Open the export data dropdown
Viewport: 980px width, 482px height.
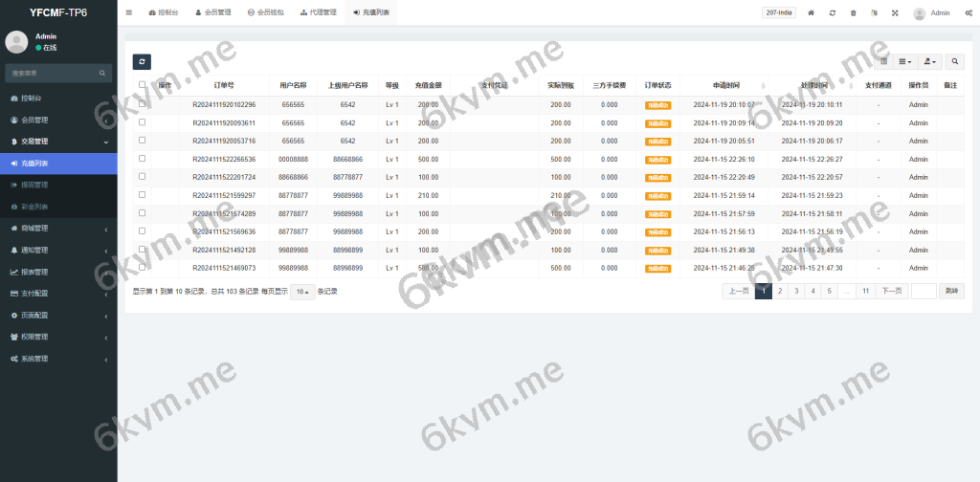click(930, 61)
